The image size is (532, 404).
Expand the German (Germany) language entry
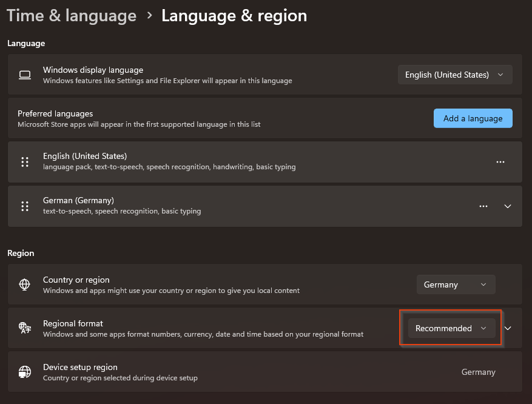(x=508, y=206)
